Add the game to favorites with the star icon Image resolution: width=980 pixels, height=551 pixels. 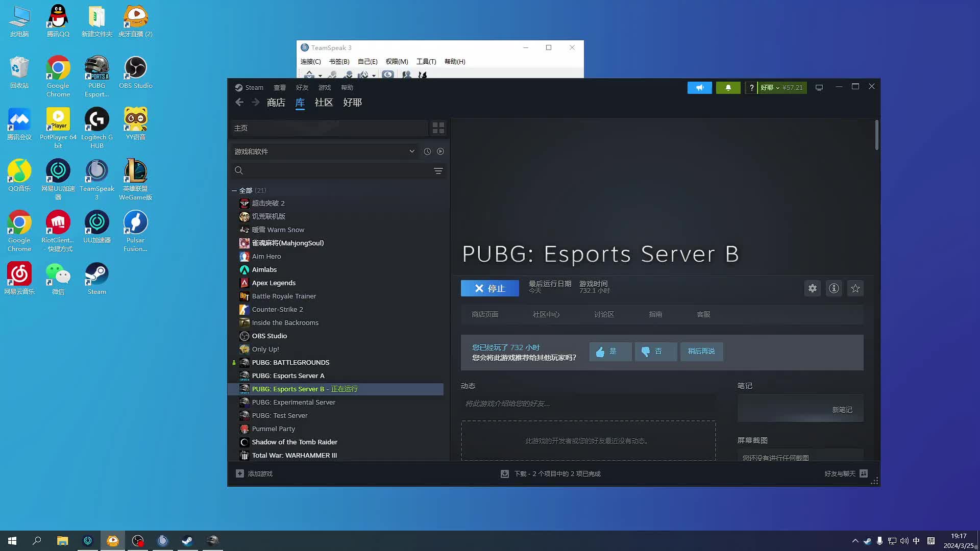click(855, 288)
